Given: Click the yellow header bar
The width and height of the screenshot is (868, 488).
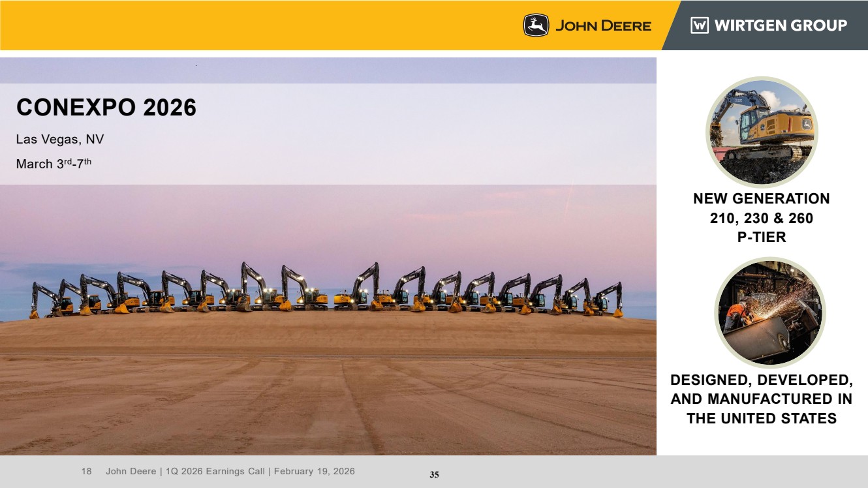Looking at the screenshot, I should point(261,25).
